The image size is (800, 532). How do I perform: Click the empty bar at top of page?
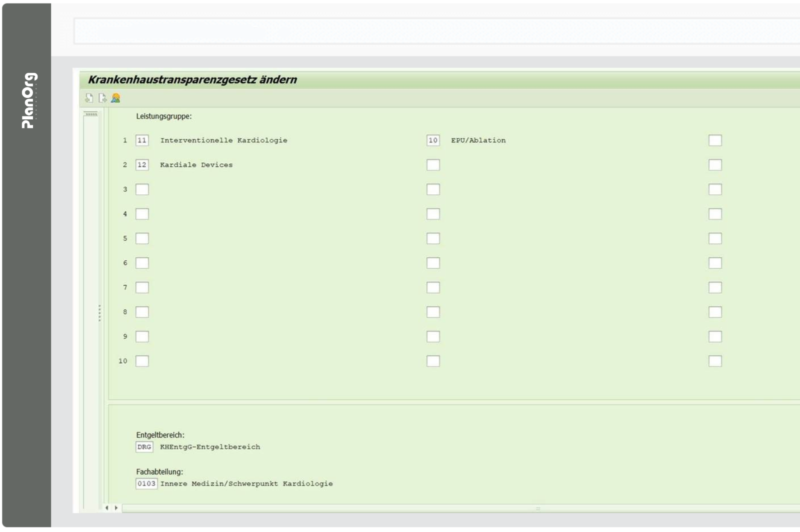[x=435, y=31]
